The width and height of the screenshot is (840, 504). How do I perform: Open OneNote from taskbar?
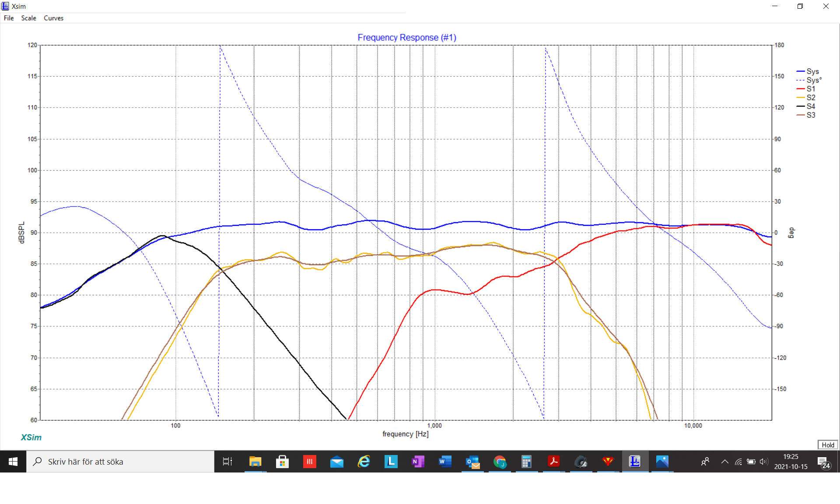click(418, 462)
